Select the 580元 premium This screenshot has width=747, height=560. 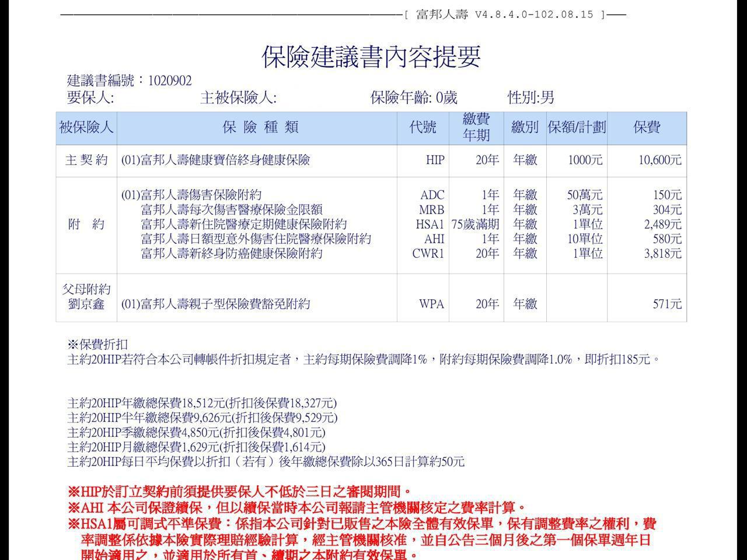tap(667, 239)
